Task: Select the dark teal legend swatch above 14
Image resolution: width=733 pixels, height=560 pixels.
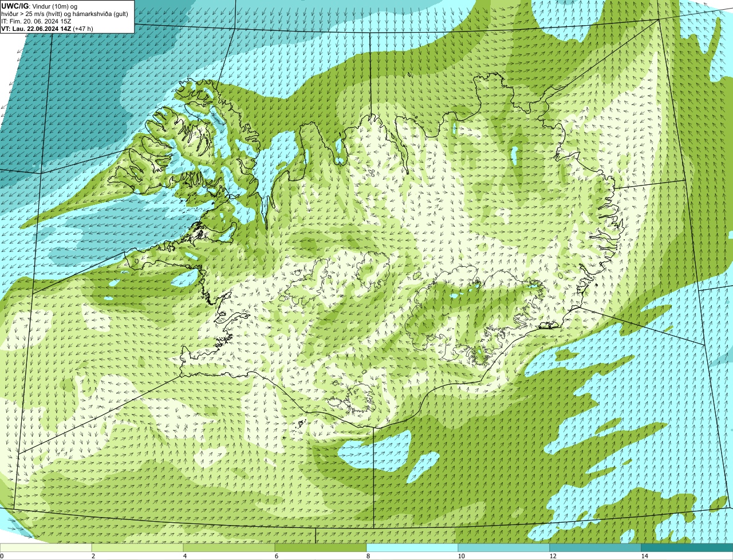Action: pyautogui.click(x=687, y=548)
